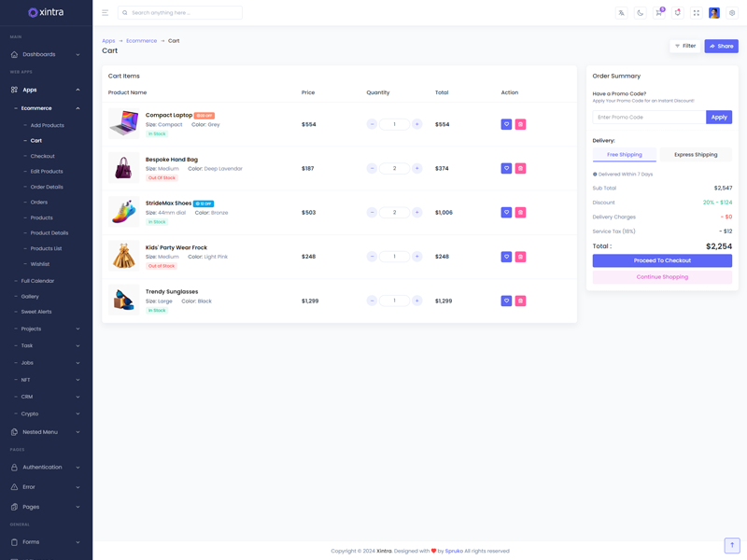Click scroll-to-top arrow button
747x560 pixels.
coord(732,545)
